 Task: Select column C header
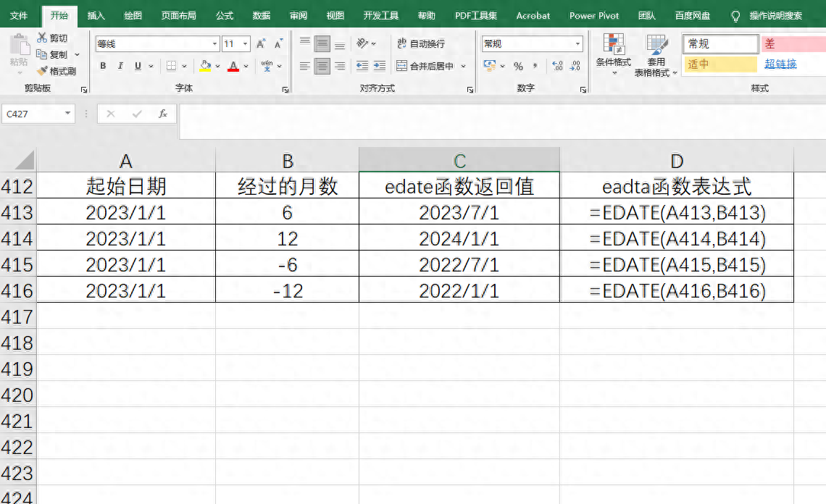click(x=459, y=160)
